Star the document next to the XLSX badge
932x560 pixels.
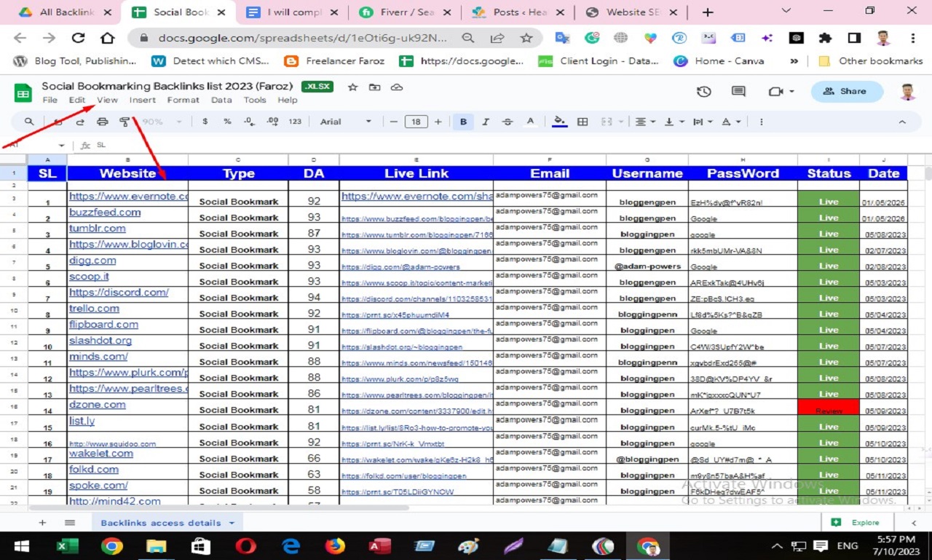[352, 87]
